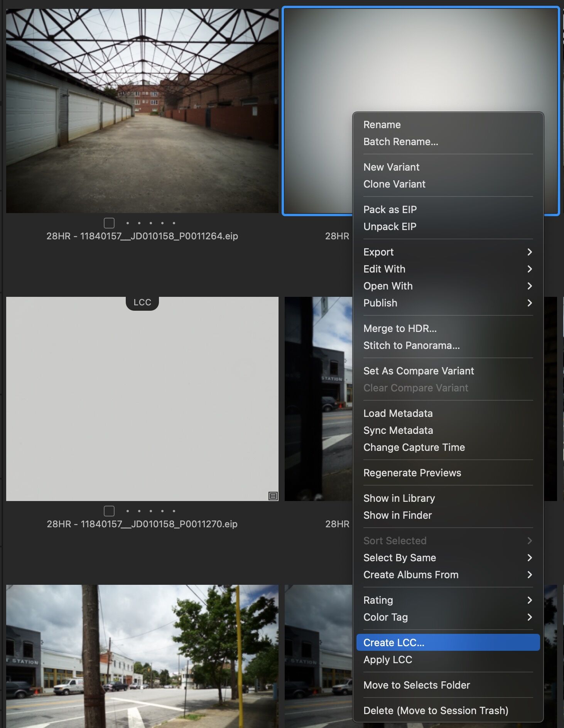Choose Sync Metadata
Viewport: 564px width, 728px height.
(448, 430)
